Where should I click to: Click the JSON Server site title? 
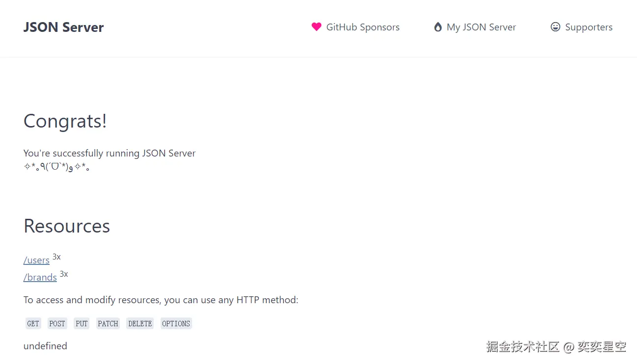pos(63,27)
